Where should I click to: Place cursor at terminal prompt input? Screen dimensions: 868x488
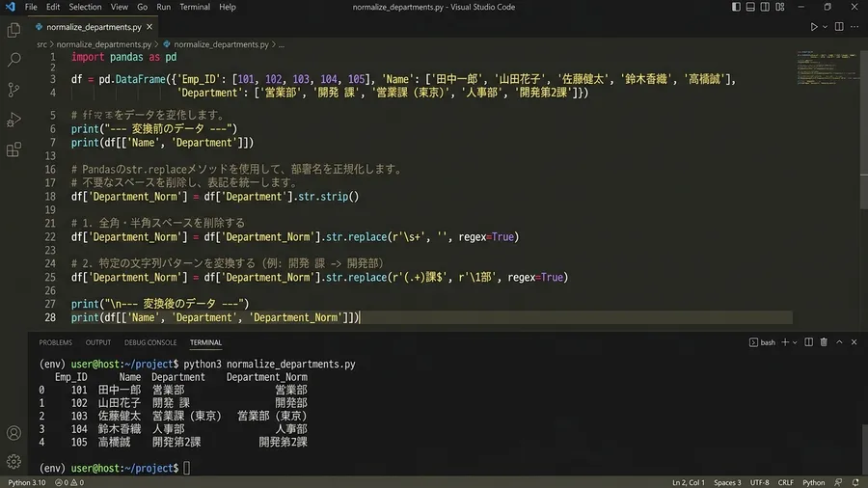point(187,468)
